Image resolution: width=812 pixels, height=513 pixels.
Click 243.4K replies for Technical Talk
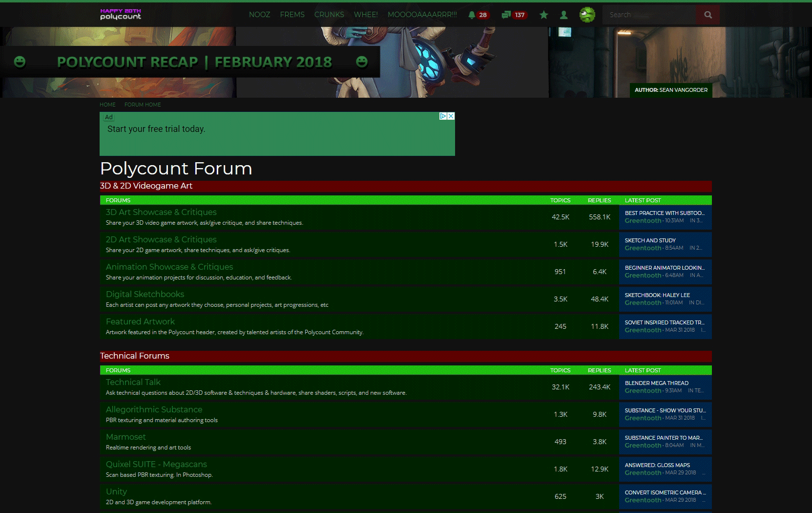tap(600, 387)
